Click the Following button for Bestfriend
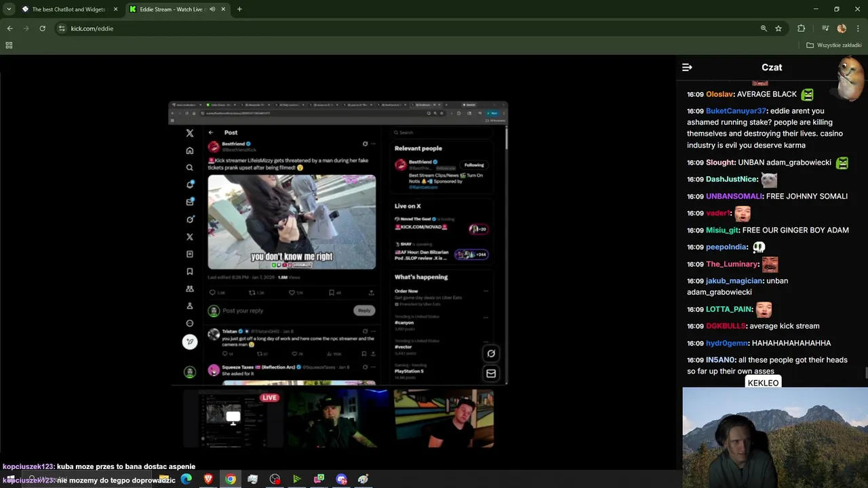Screen dimensions: 868x488 tap(474, 165)
